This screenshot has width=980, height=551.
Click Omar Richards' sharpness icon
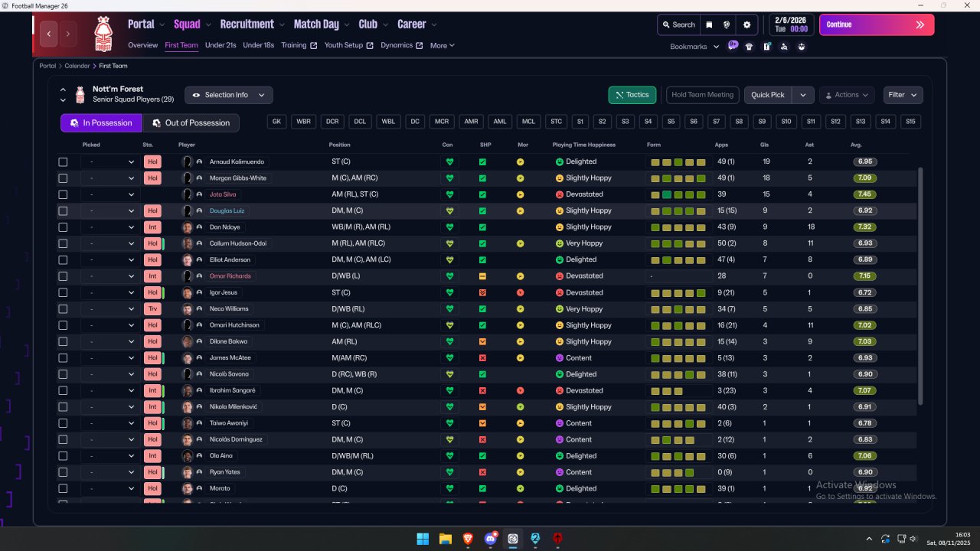[482, 276]
